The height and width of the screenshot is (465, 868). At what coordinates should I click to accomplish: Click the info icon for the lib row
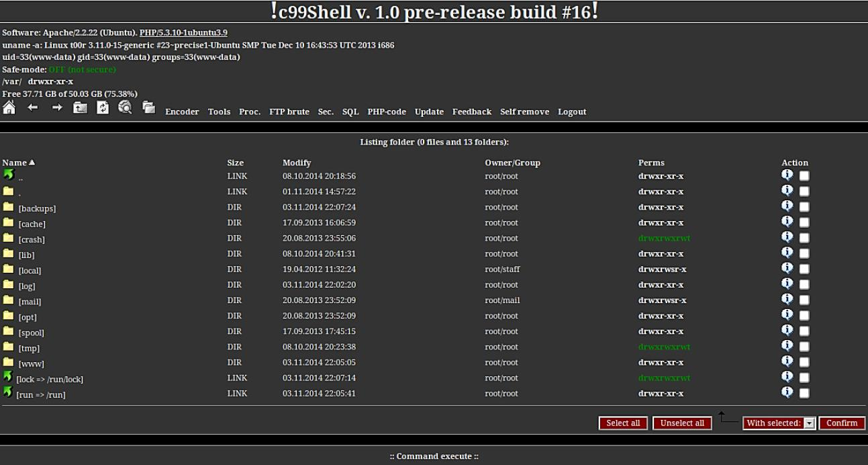[x=787, y=253]
